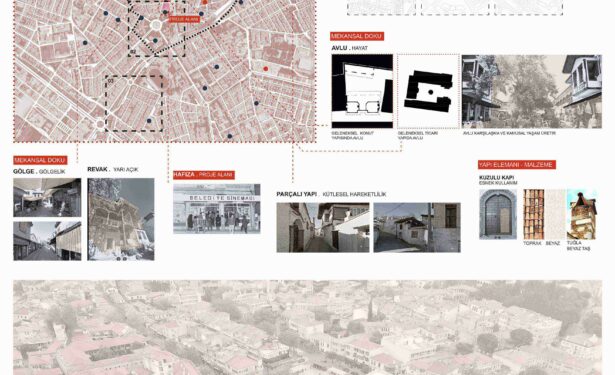Screen dimensions: 615x375
Task: Click the MEKANSAL DOKU heading above GÖLGE
Action: click(x=40, y=160)
